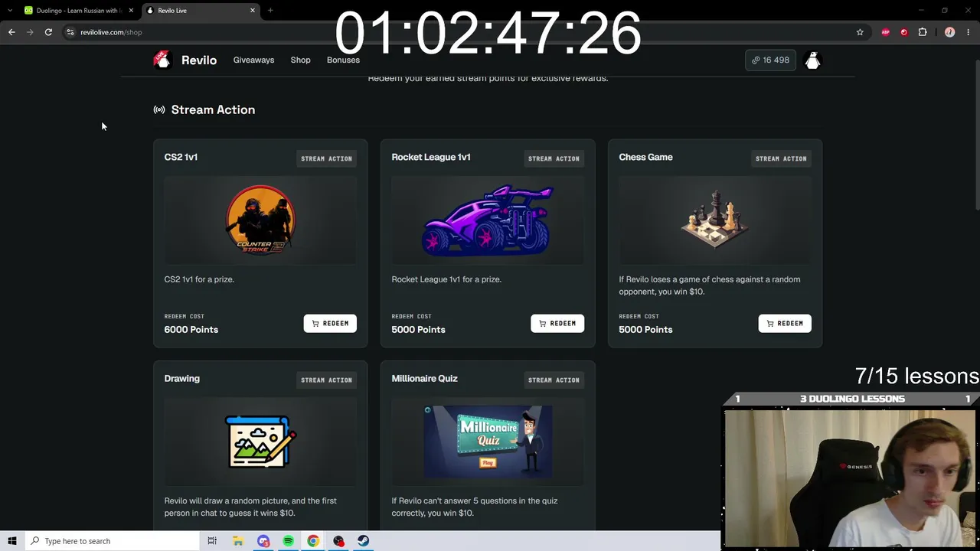The height and width of the screenshot is (551, 980).
Task: Click the Stream Action tag on CS2 card
Action: coord(326,158)
